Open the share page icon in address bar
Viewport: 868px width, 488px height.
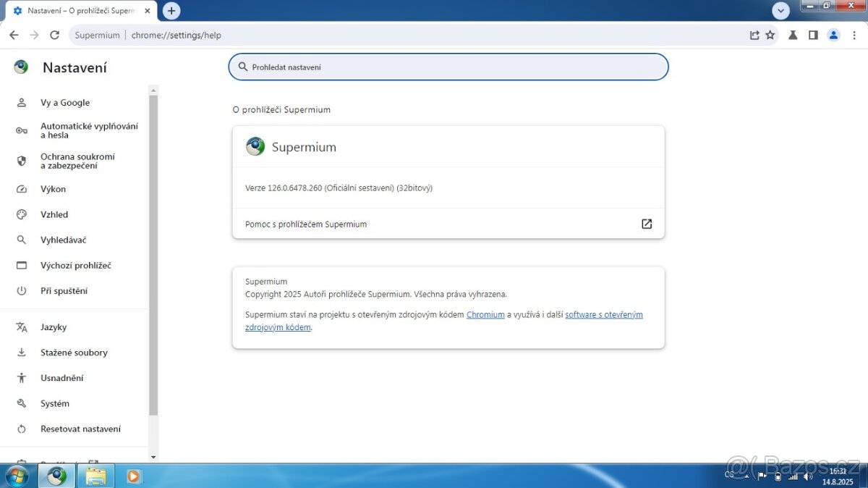754,35
